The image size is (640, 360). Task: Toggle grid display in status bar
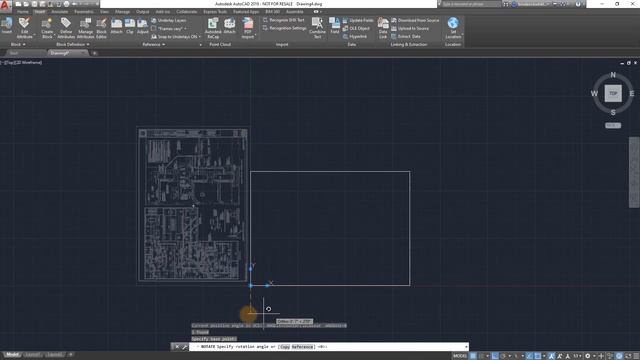pyautogui.click(x=473, y=356)
